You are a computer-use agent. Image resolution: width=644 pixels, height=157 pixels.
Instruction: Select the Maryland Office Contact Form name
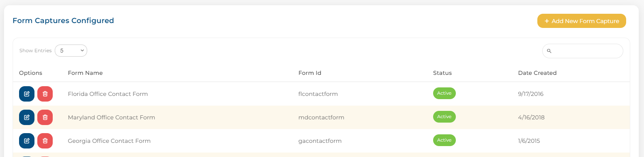click(112, 117)
